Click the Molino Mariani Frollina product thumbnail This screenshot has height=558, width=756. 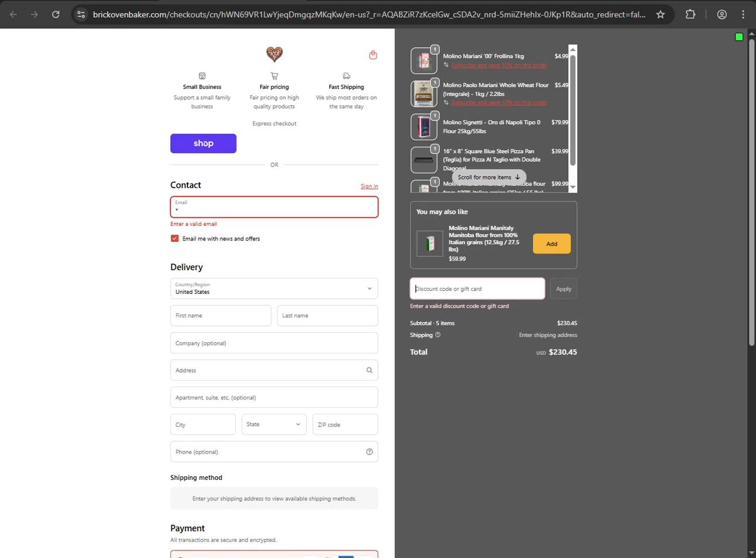pos(424,60)
